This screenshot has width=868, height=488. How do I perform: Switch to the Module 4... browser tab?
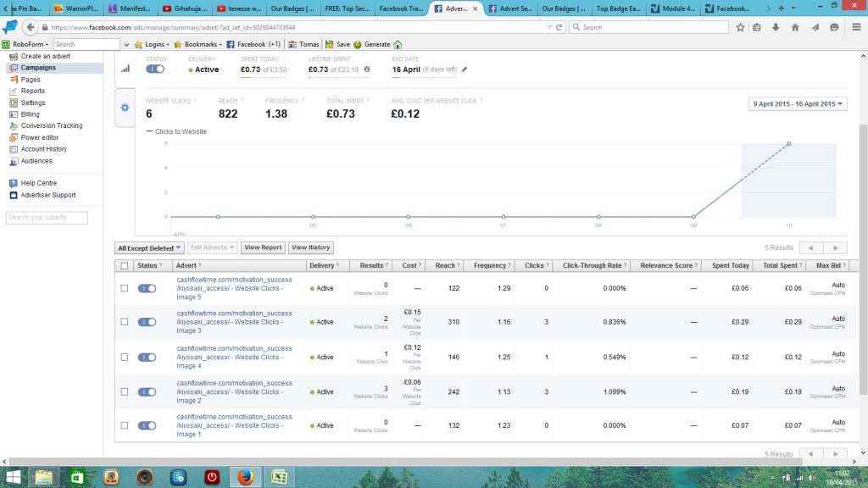pyautogui.click(x=672, y=8)
